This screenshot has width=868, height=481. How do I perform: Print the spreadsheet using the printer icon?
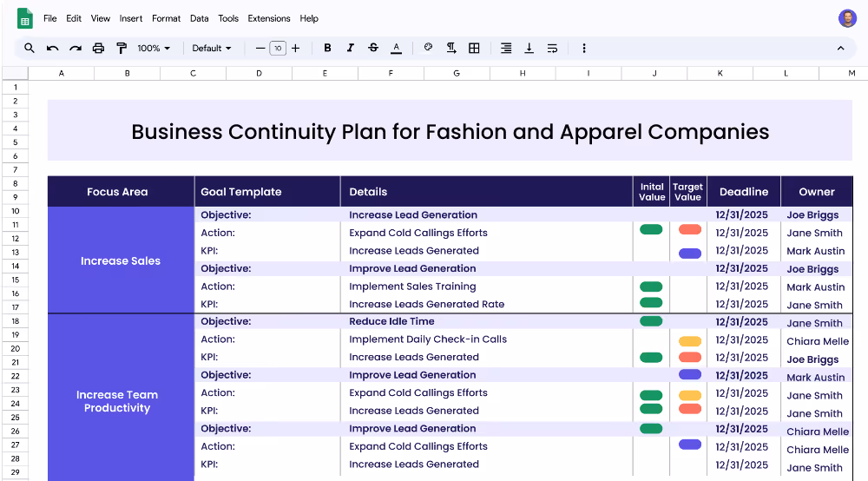(98, 49)
